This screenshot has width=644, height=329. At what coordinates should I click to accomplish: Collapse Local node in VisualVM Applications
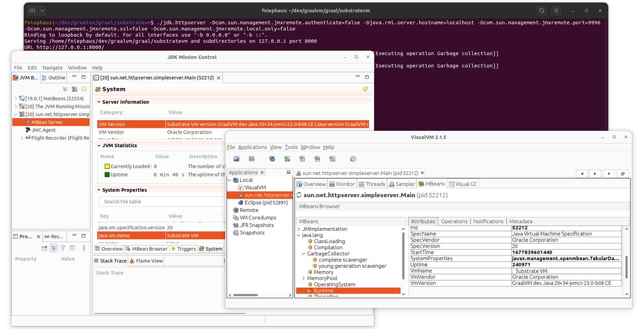(x=230, y=180)
